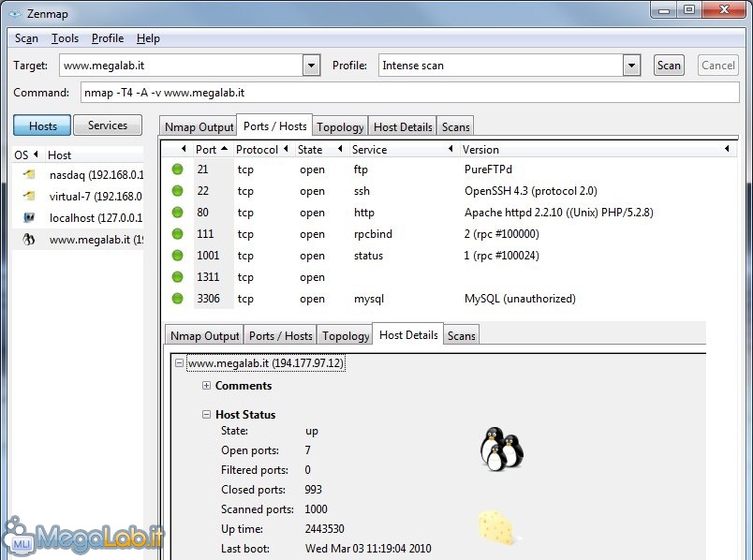Screen dimensions: 753x560
Task: Open the Help menu
Action: (x=148, y=38)
